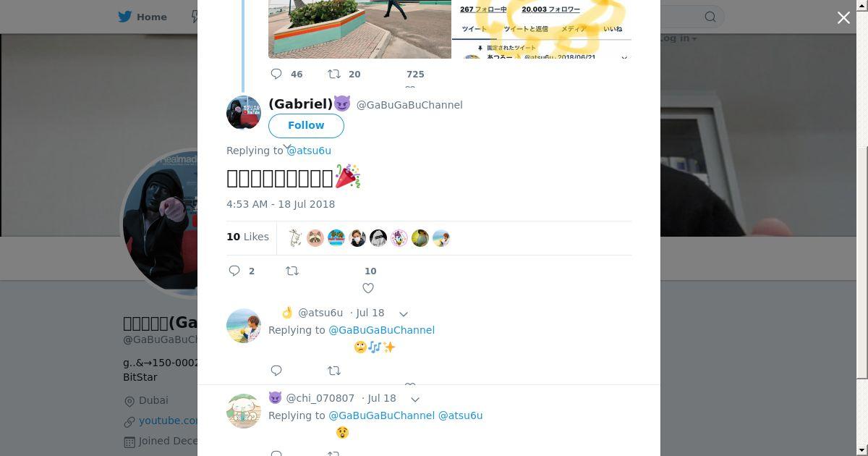This screenshot has height=456, width=868.
Task: Open the chevron menu on @atsu6u's reply
Action: pos(404,313)
